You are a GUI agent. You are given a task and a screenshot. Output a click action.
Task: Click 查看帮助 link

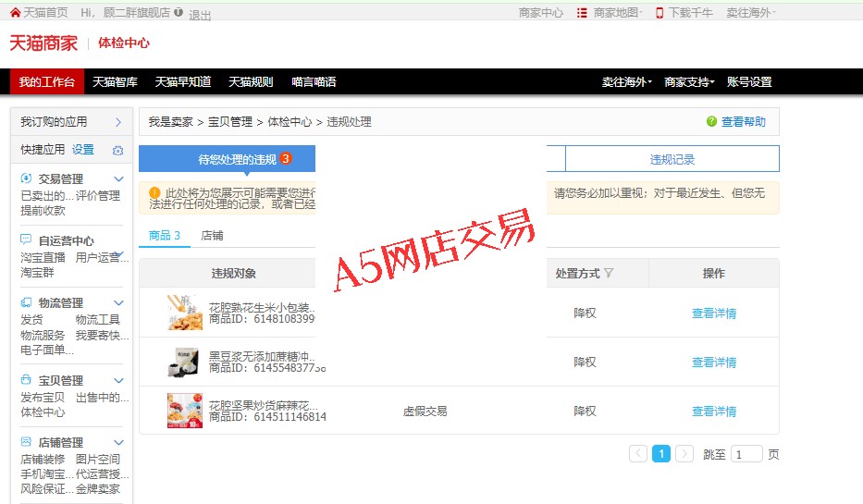(x=744, y=121)
